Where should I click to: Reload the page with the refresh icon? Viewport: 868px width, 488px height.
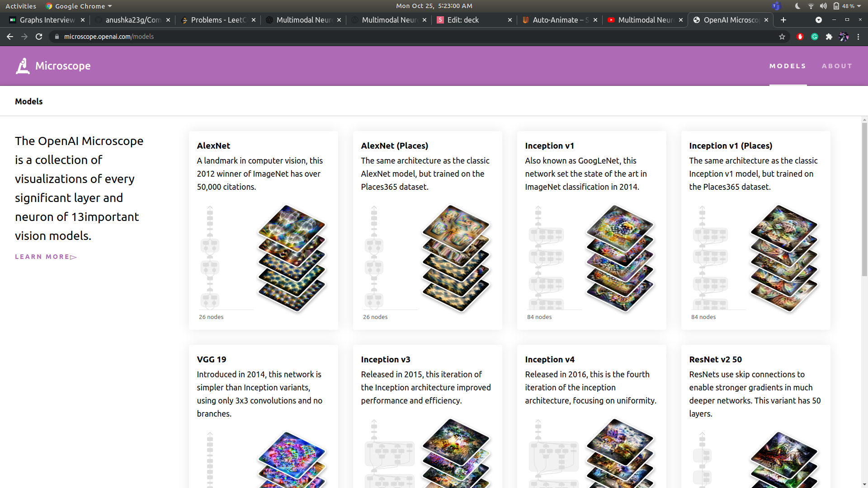click(x=39, y=37)
